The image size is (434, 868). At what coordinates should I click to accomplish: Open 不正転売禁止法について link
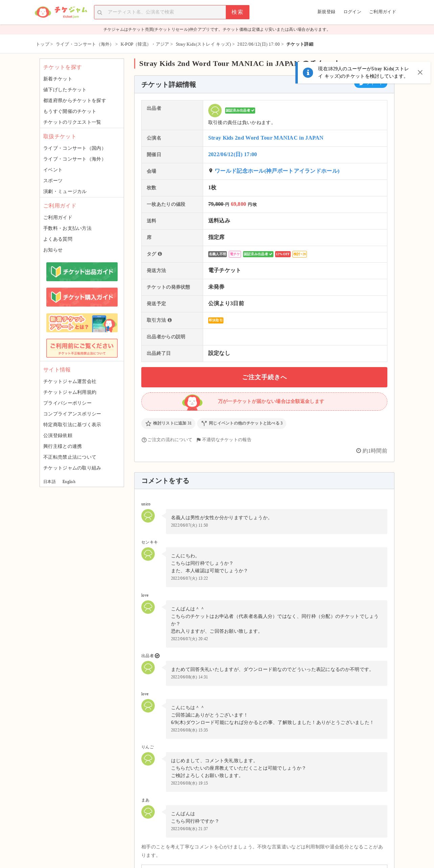point(70,457)
